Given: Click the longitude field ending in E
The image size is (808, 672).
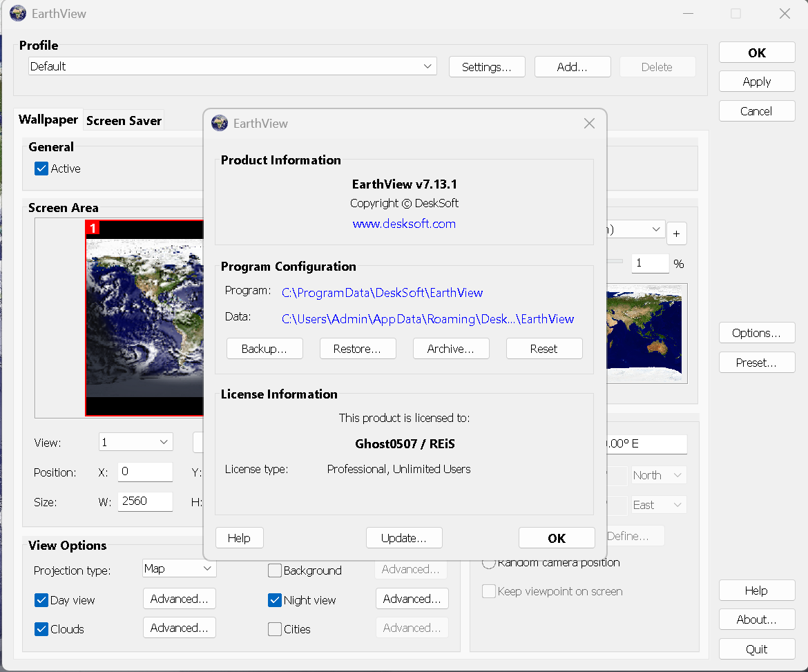Looking at the screenshot, I should coord(646,443).
